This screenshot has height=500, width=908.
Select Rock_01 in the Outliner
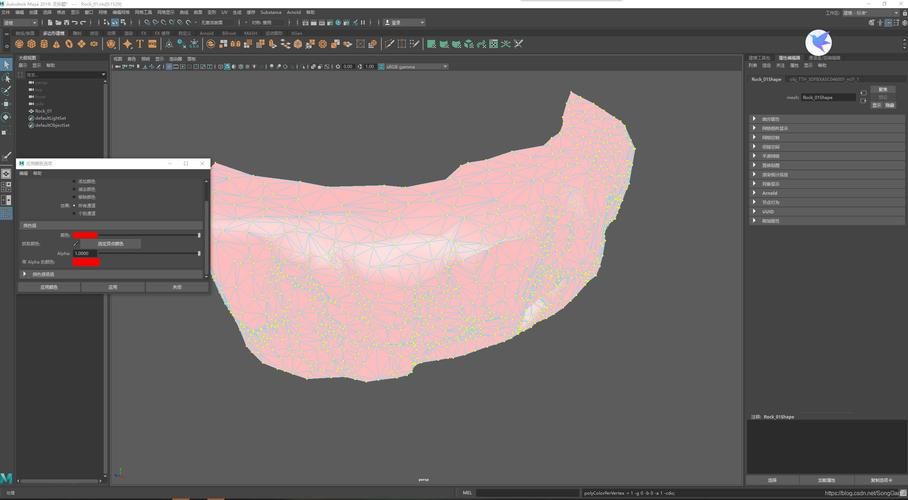coord(43,111)
